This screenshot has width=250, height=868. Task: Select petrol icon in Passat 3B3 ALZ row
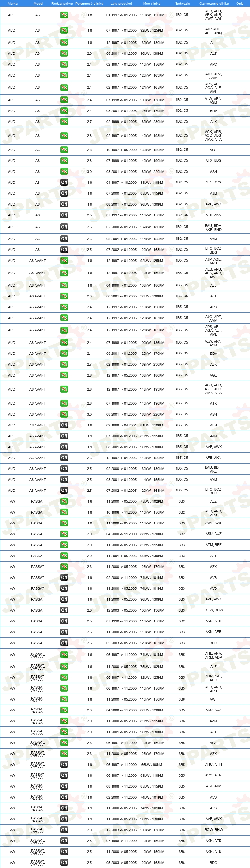click(x=64, y=501)
